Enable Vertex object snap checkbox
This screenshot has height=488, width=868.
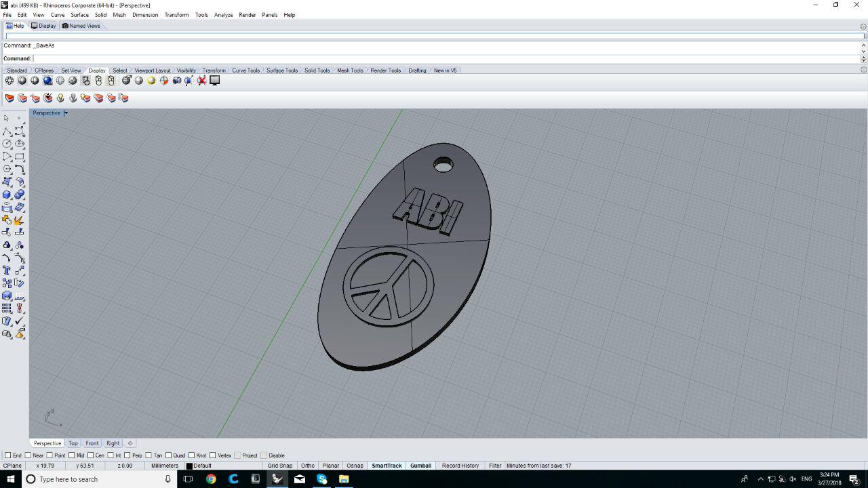point(213,455)
